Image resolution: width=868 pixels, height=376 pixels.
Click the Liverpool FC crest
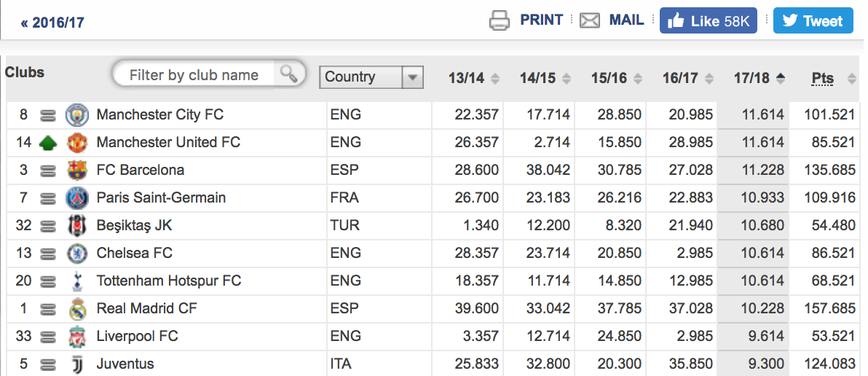click(77, 337)
